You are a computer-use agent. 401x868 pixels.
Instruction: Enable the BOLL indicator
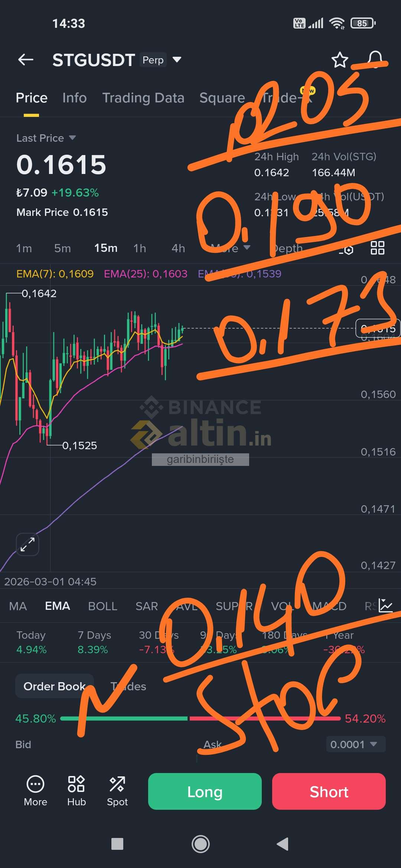[102, 606]
